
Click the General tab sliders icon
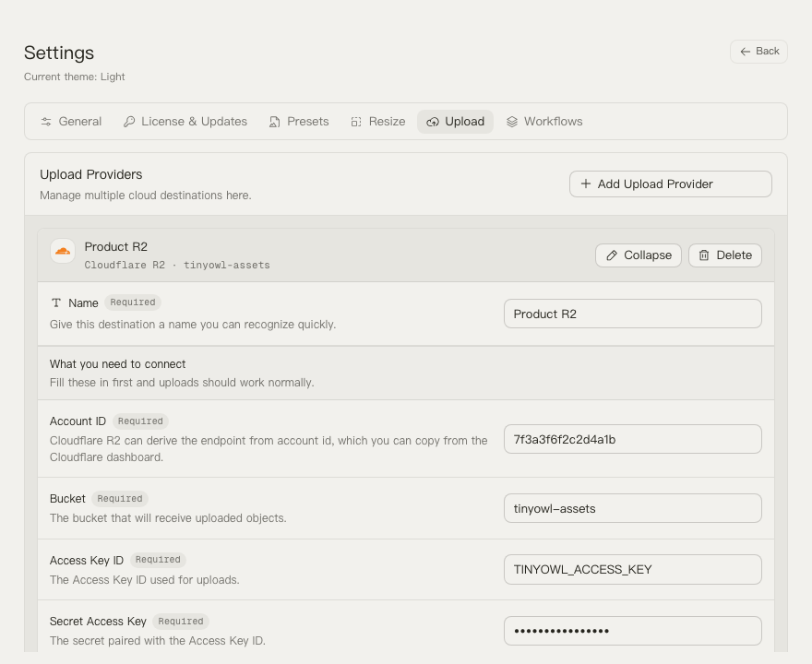[x=46, y=122]
